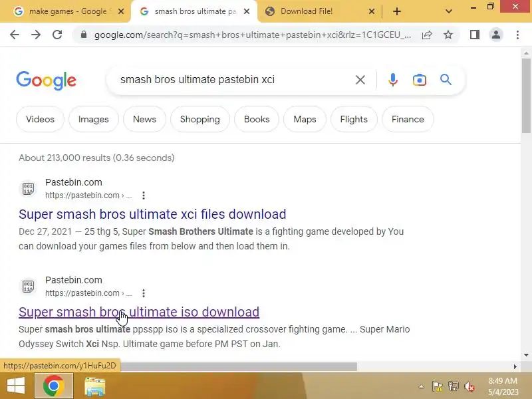Click Pastebin favicon of iso download result

(x=28, y=287)
